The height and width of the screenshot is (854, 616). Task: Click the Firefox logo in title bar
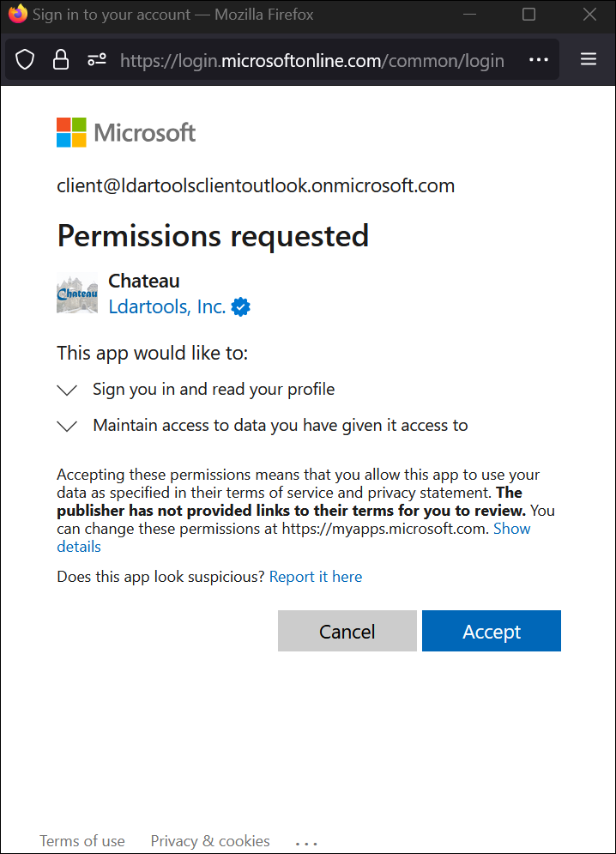(17, 15)
